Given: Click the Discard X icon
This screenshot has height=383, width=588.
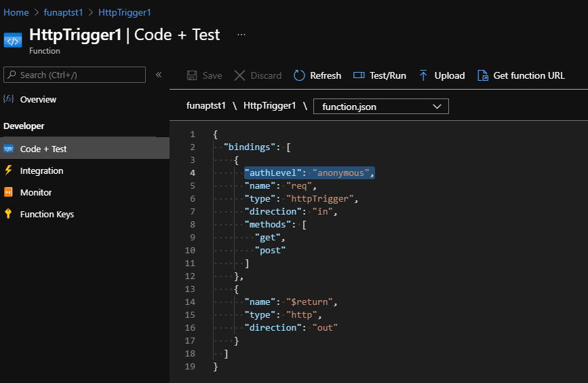Looking at the screenshot, I should tap(239, 75).
